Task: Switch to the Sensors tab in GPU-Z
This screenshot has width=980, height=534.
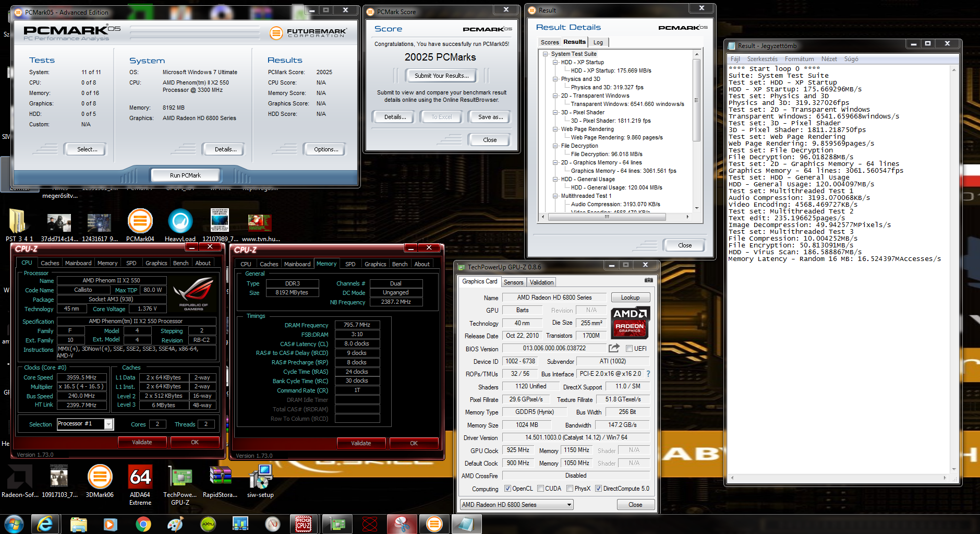Action: (x=513, y=282)
